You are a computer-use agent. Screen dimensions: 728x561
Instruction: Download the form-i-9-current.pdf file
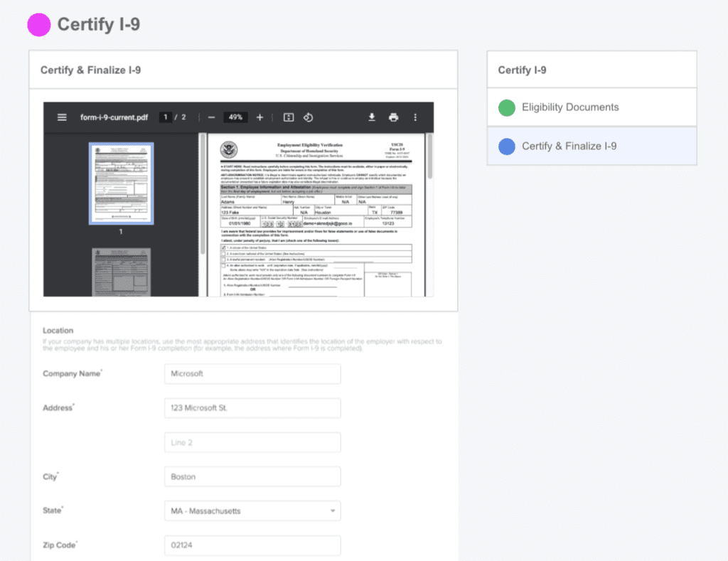point(372,117)
